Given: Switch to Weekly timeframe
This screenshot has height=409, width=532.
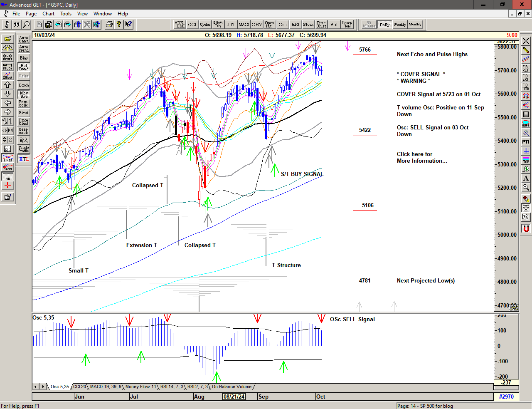Looking at the screenshot, I should (399, 25).
